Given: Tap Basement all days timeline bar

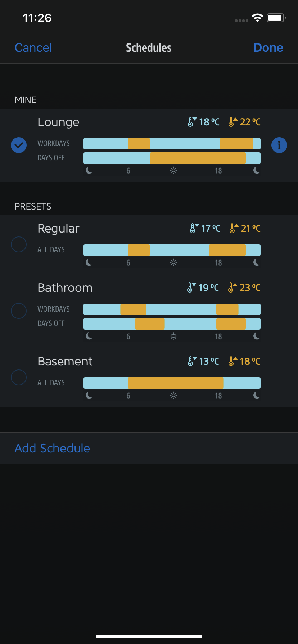Looking at the screenshot, I should (172, 383).
